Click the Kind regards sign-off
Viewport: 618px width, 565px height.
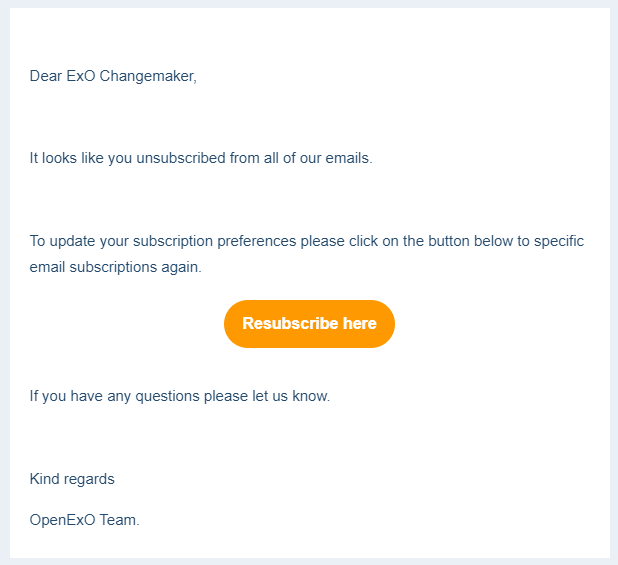pos(72,479)
